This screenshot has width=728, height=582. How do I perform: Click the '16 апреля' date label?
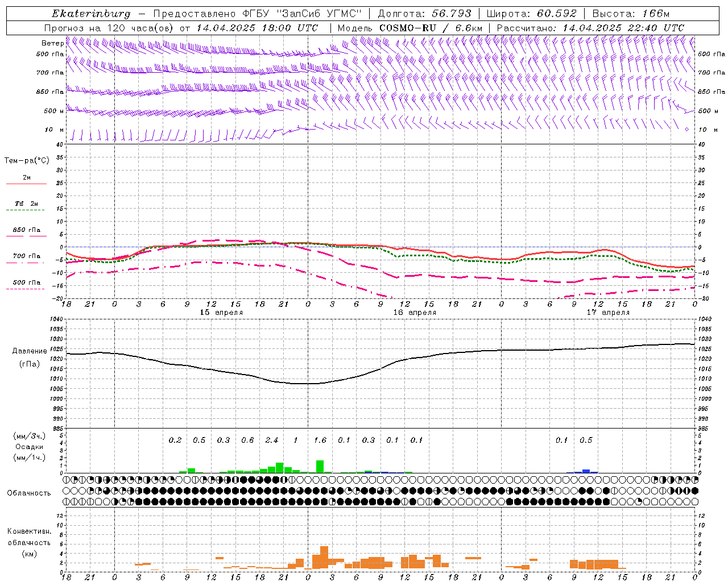point(415,313)
